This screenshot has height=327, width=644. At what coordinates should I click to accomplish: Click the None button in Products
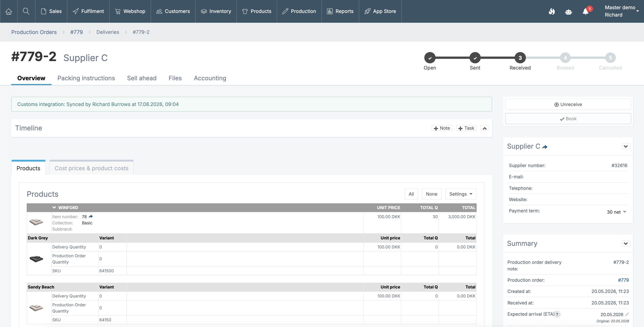pyautogui.click(x=431, y=194)
